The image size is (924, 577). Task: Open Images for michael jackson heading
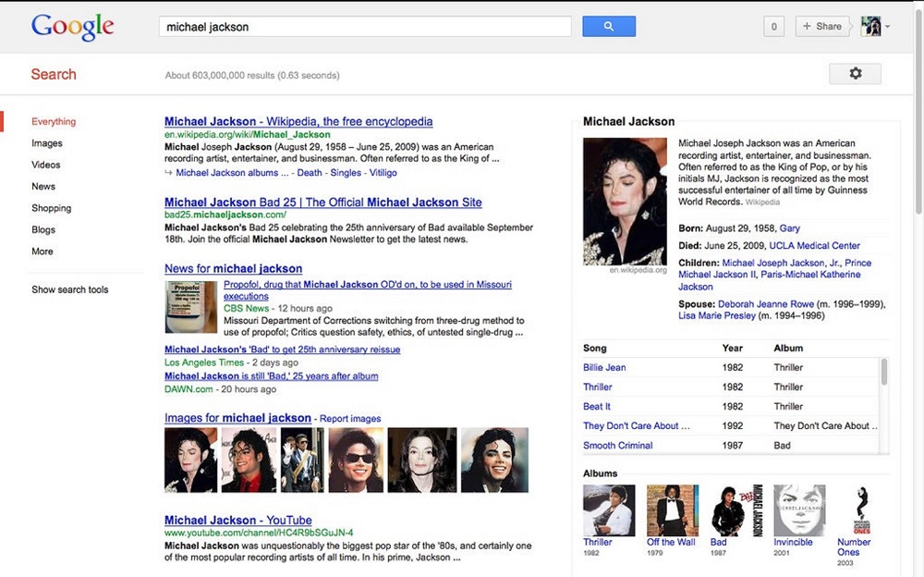[237, 418]
